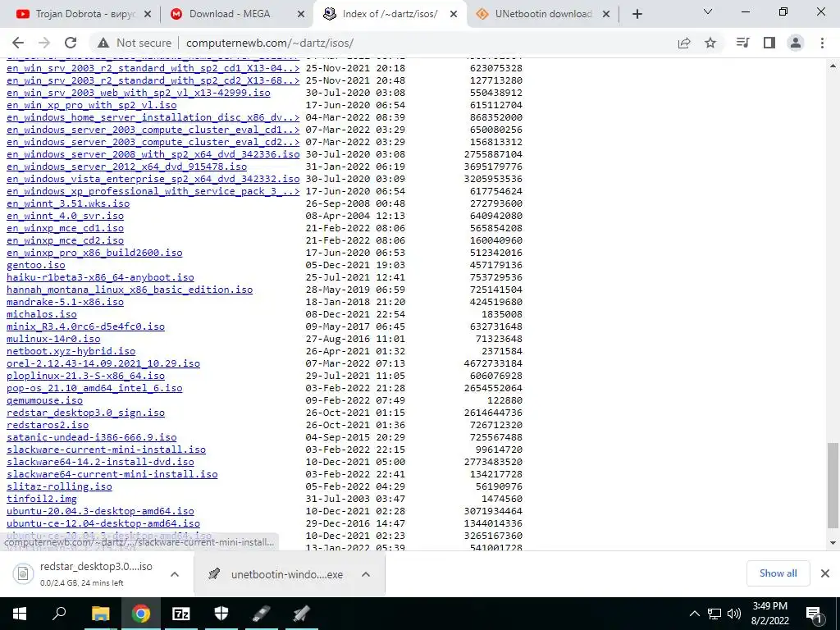Click the scrollbar down arrow
Viewport: 840px width, 630px height.
(833, 543)
